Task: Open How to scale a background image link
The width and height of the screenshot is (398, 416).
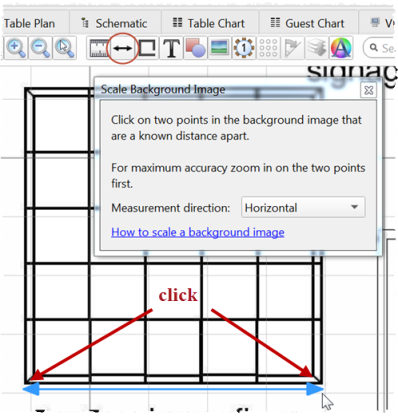Action: 198,232
